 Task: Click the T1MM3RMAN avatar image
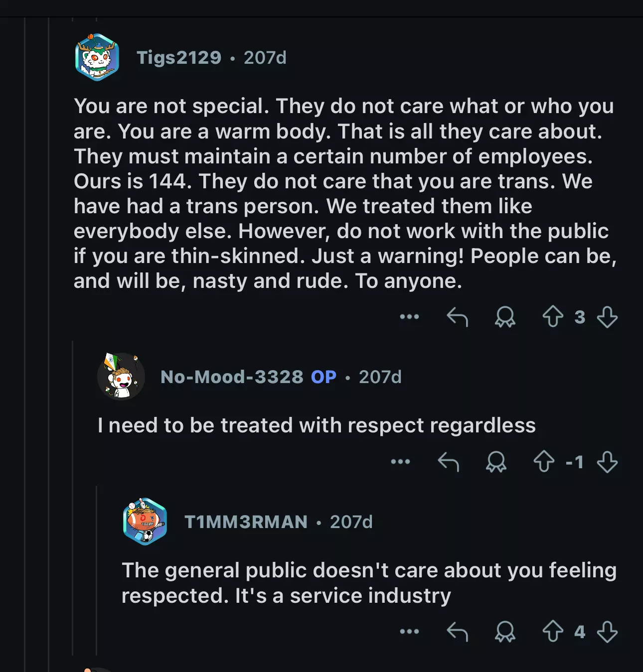[x=145, y=522]
